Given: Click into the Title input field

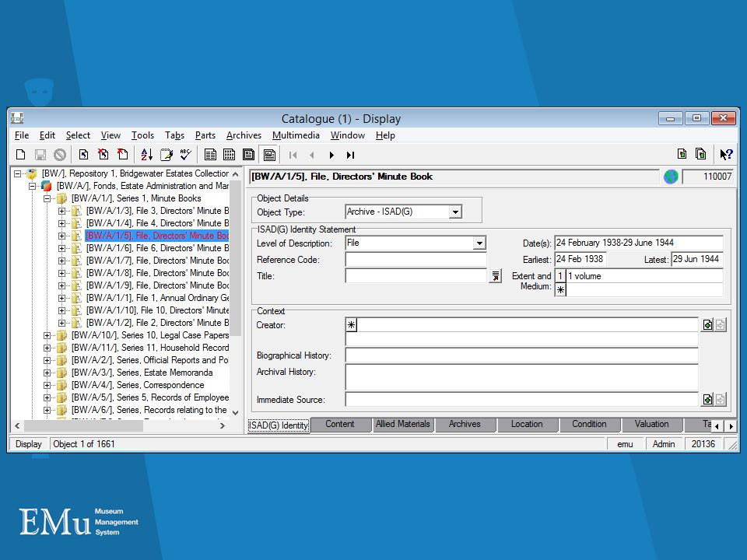Looking at the screenshot, I should [x=416, y=275].
